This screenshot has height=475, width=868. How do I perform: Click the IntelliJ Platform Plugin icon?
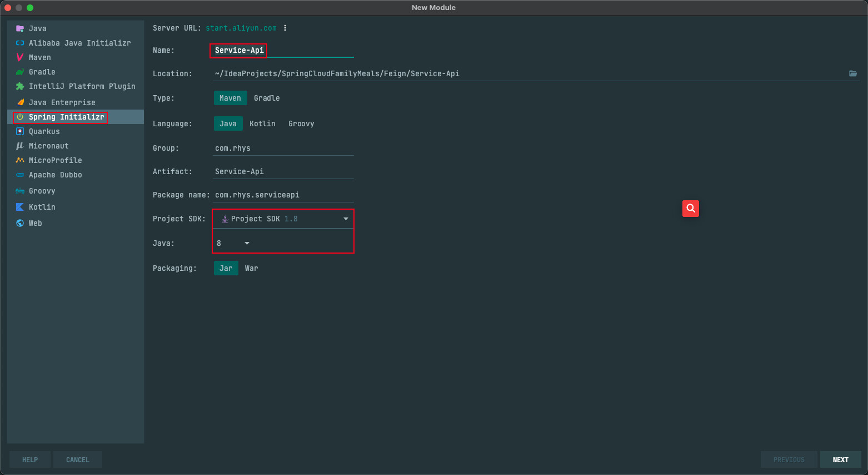click(x=20, y=86)
